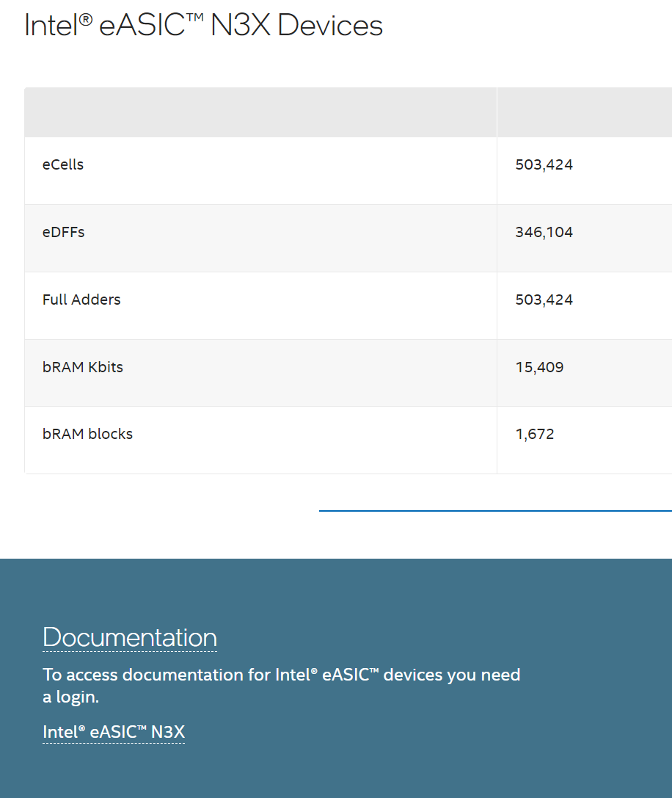Click the 346,104 eDFFs value cell
This screenshot has height=798, width=672.
coord(544,232)
